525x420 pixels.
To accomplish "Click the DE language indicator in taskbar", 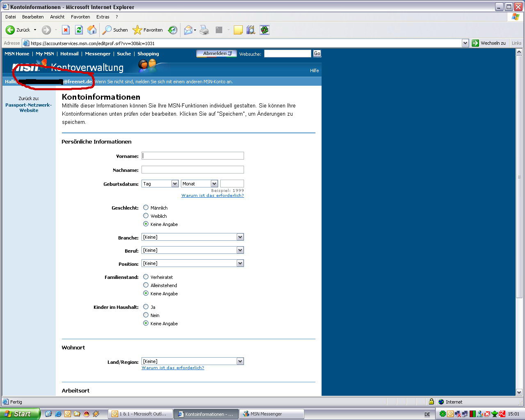I will (427, 414).
